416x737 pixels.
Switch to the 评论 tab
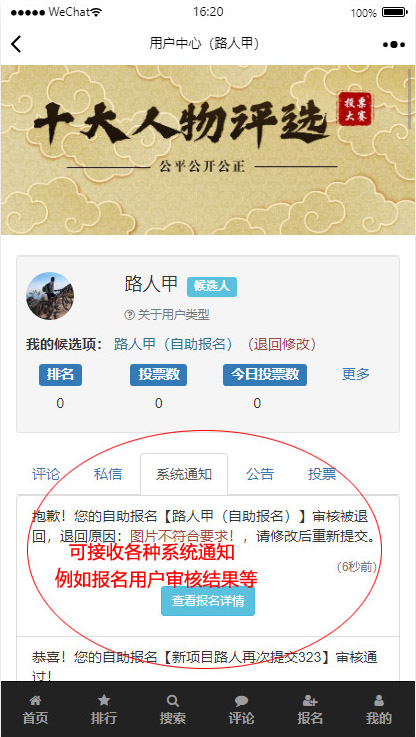click(46, 474)
